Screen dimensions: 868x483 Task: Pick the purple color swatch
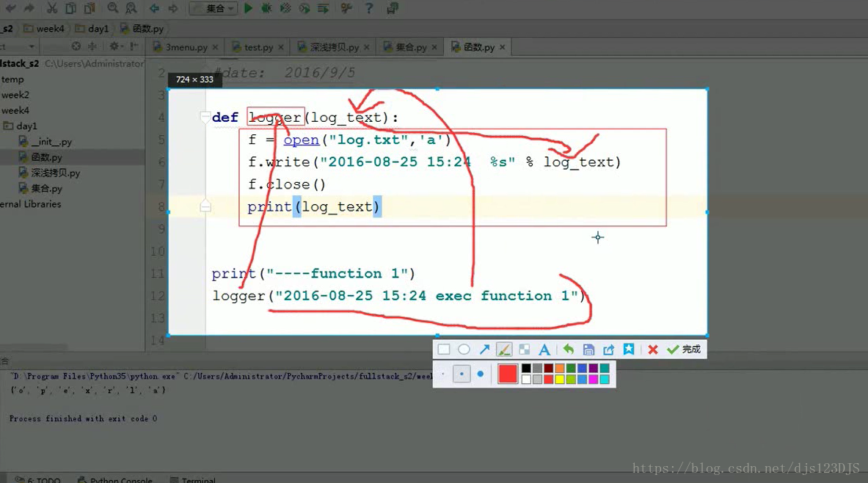click(594, 368)
